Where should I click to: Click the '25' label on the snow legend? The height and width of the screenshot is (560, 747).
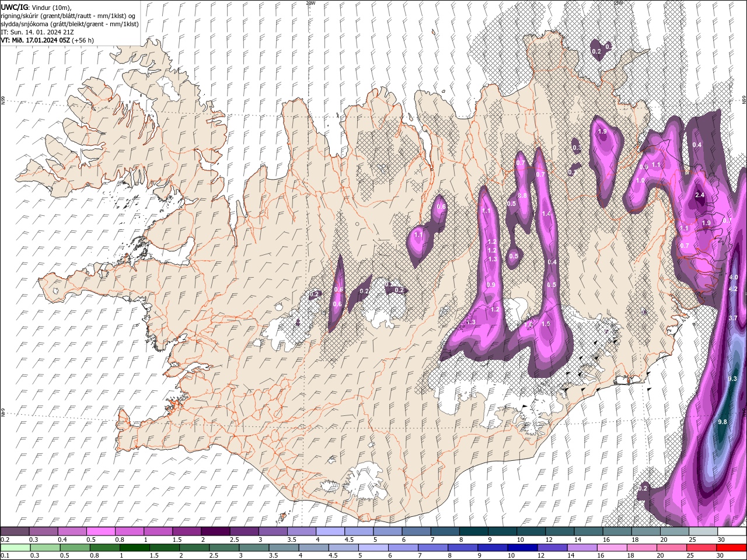693,540
